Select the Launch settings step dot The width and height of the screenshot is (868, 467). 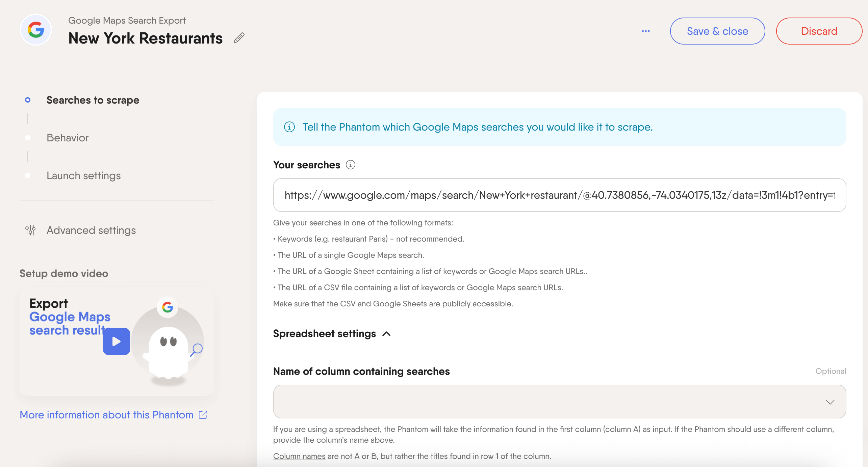coord(27,175)
